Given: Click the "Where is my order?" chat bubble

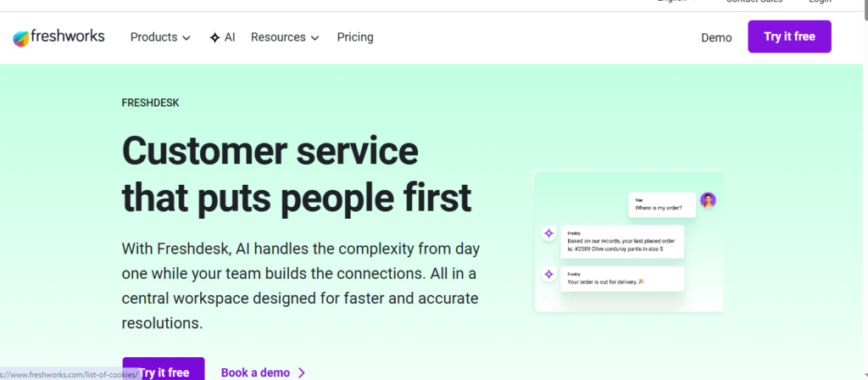Looking at the screenshot, I should coord(662,205).
